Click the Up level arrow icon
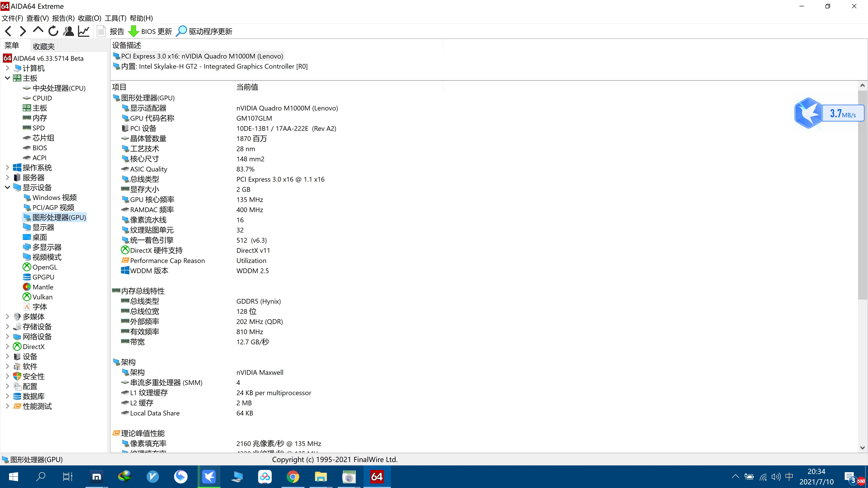The image size is (868, 488). point(38,31)
